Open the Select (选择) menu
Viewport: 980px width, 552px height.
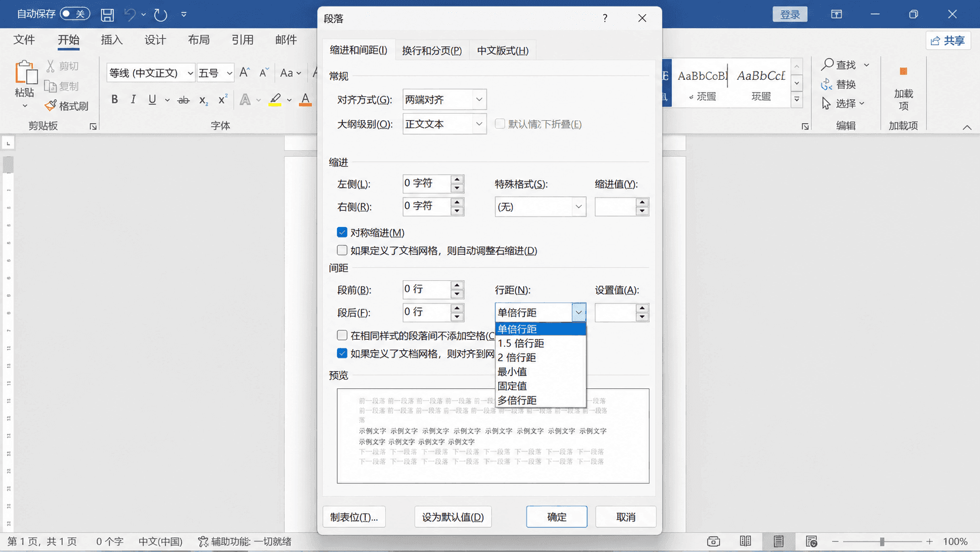[843, 103]
